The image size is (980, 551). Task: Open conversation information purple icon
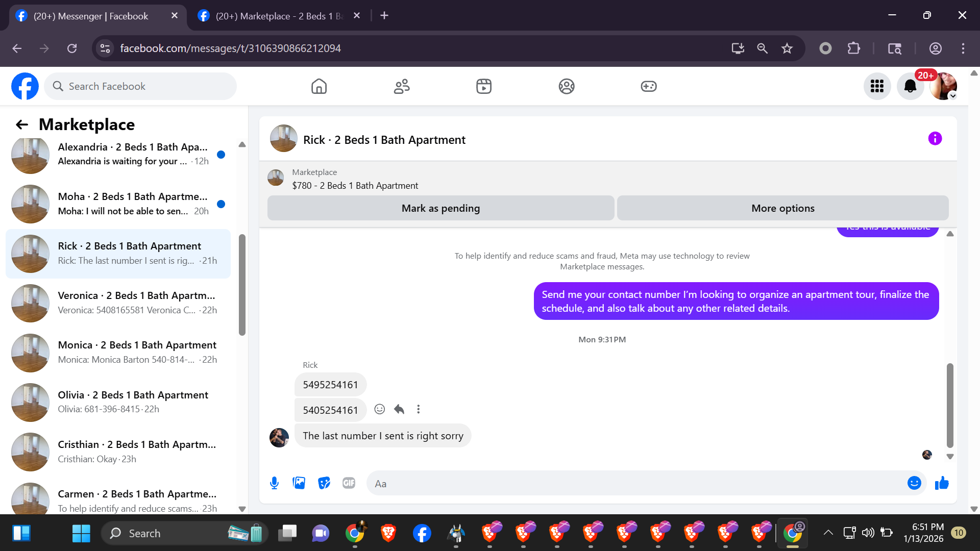935,139
